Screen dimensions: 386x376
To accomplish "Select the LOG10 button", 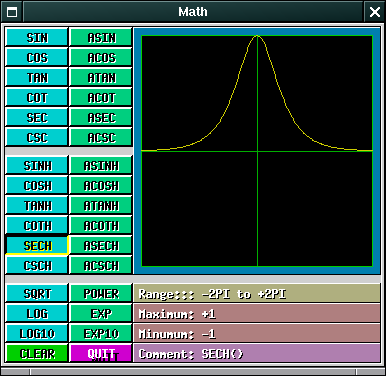I will pyautogui.click(x=37, y=333).
